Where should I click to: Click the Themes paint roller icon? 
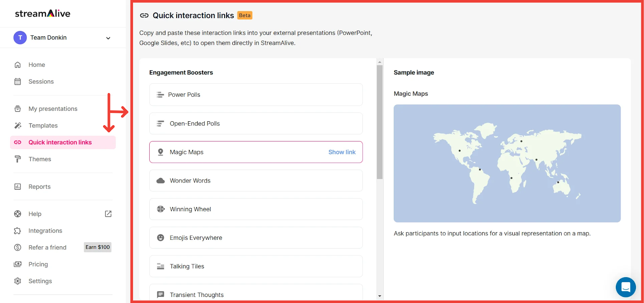click(18, 159)
